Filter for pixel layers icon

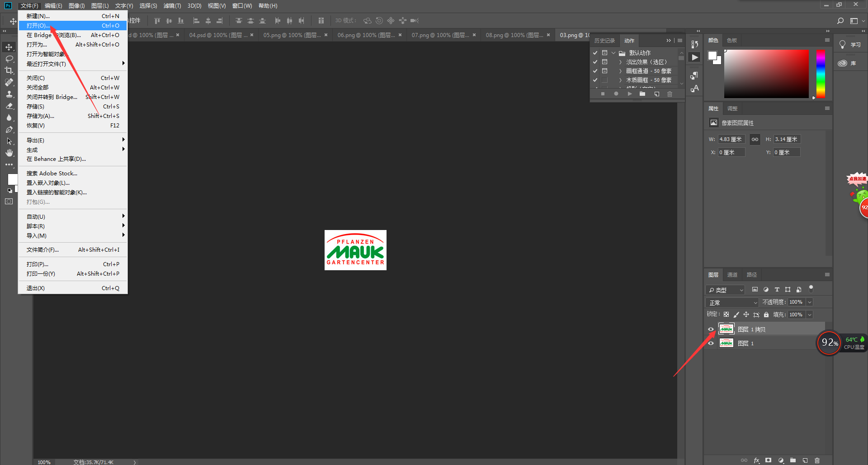pyautogui.click(x=755, y=290)
